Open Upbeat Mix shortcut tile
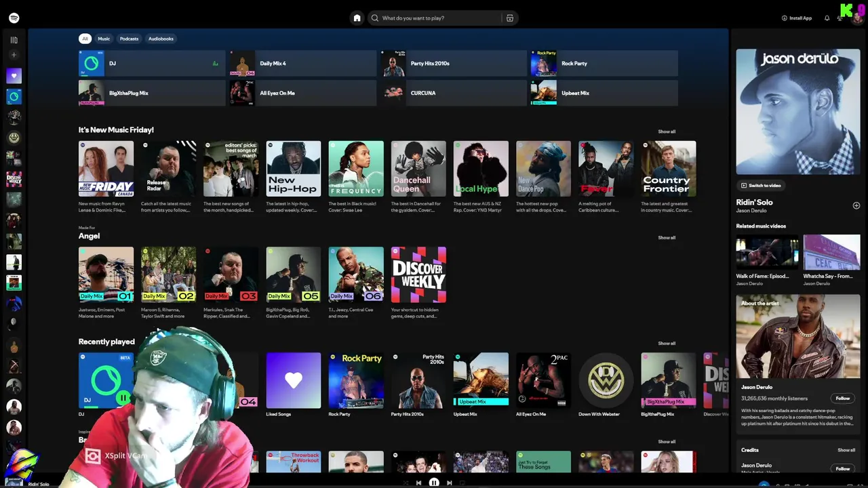The image size is (868, 488). pos(604,93)
